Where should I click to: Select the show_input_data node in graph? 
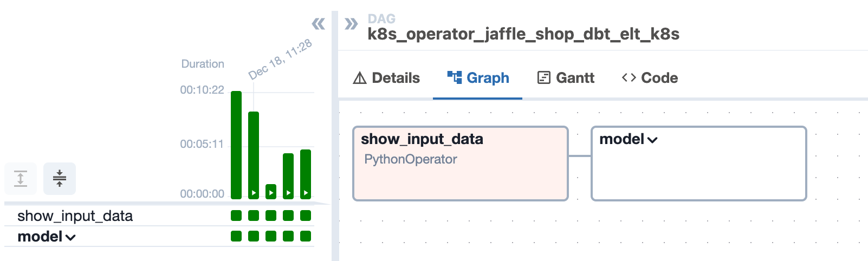tap(461, 164)
